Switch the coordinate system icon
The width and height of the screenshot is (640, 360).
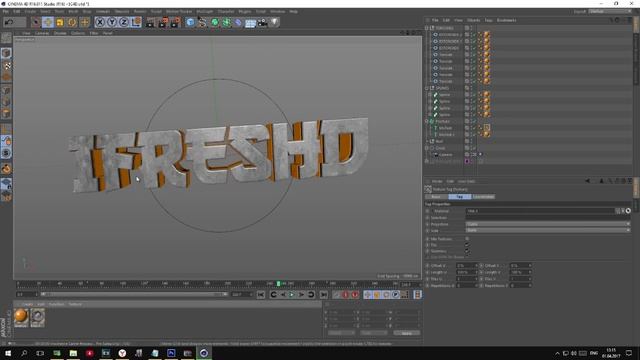point(136,22)
